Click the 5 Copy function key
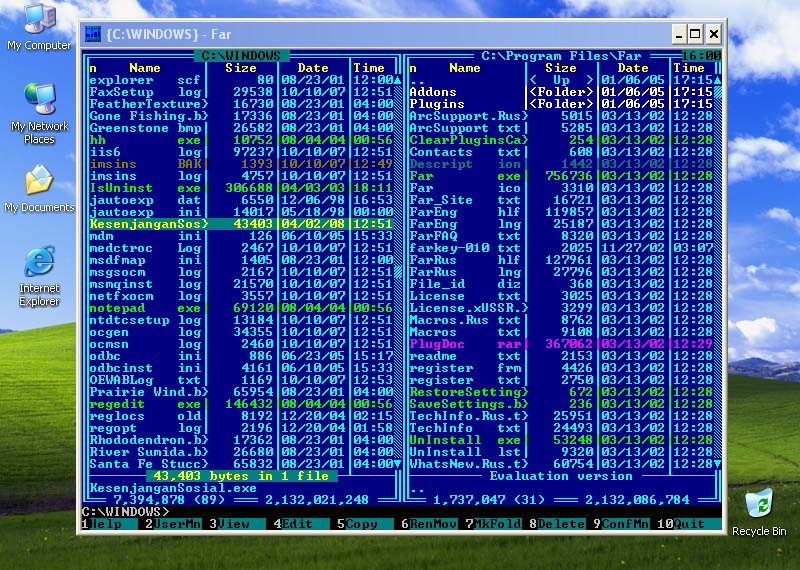This screenshot has width=800, height=570. click(365, 524)
